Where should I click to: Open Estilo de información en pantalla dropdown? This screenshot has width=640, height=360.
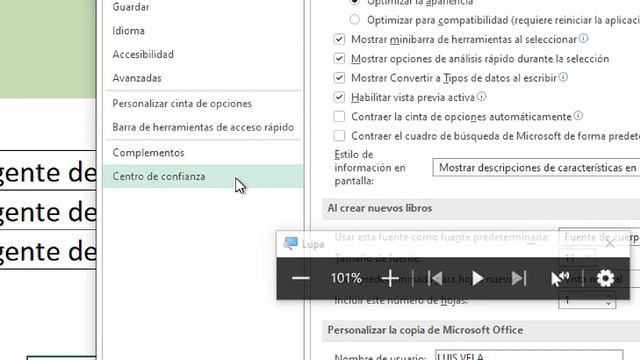536,168
